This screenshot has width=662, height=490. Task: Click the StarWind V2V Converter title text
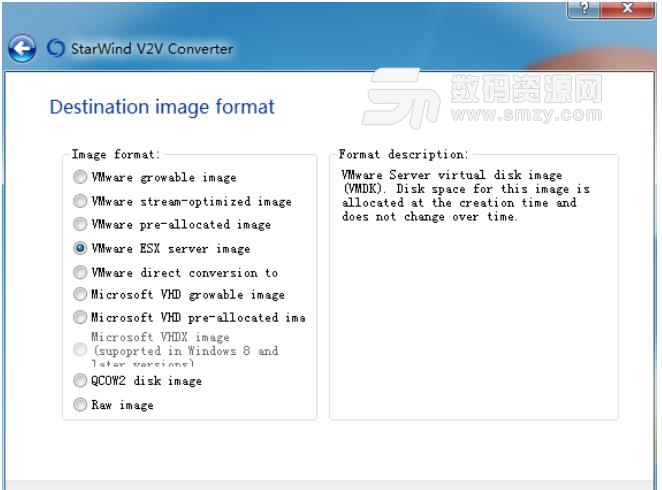tap(152, 49)
